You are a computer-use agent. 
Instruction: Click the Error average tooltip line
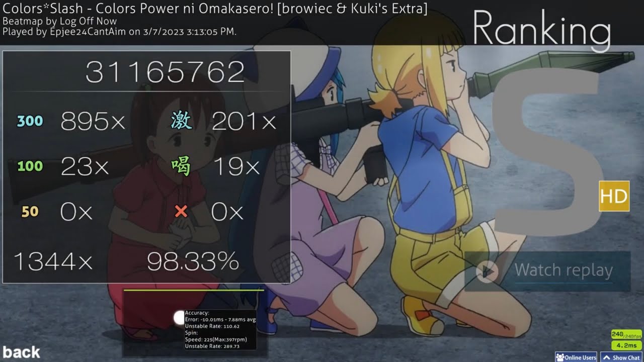(220, 319)
